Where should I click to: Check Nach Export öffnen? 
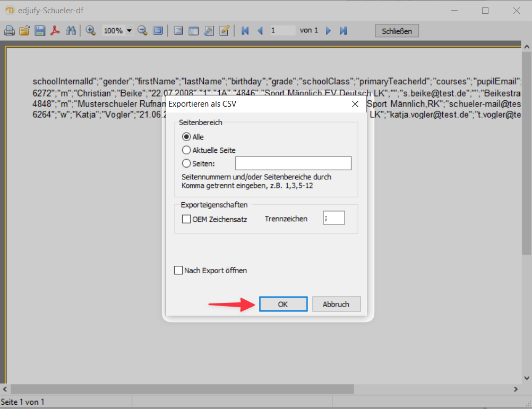click(178, 270)
